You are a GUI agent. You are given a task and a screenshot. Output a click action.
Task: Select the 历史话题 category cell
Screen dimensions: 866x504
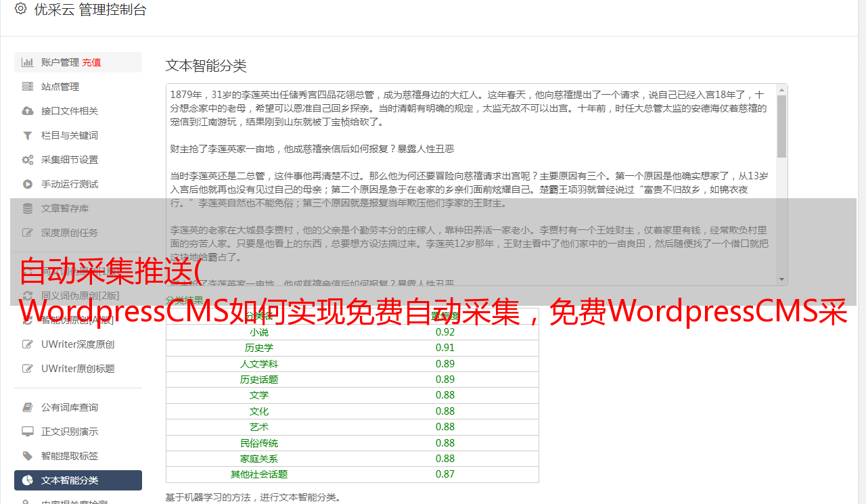pyautogui.click(x=259, y=380)
